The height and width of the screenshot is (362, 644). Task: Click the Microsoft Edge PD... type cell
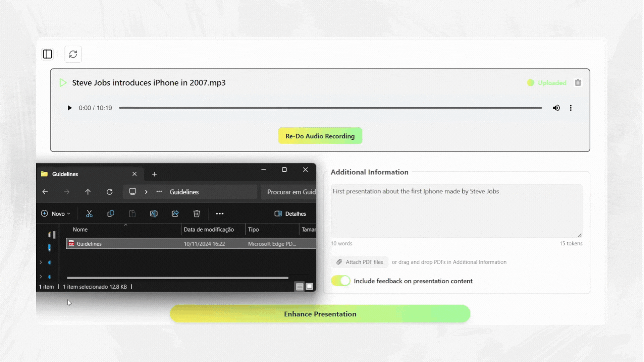pos(272,244)
